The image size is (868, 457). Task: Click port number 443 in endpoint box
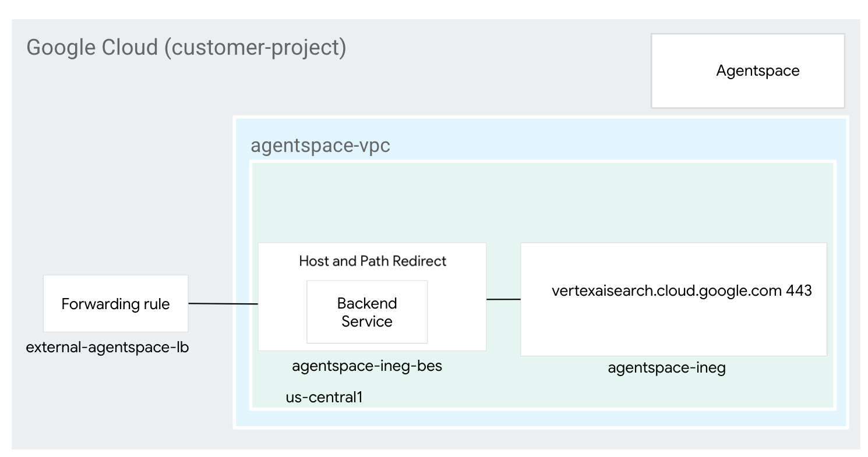point(799,291)
